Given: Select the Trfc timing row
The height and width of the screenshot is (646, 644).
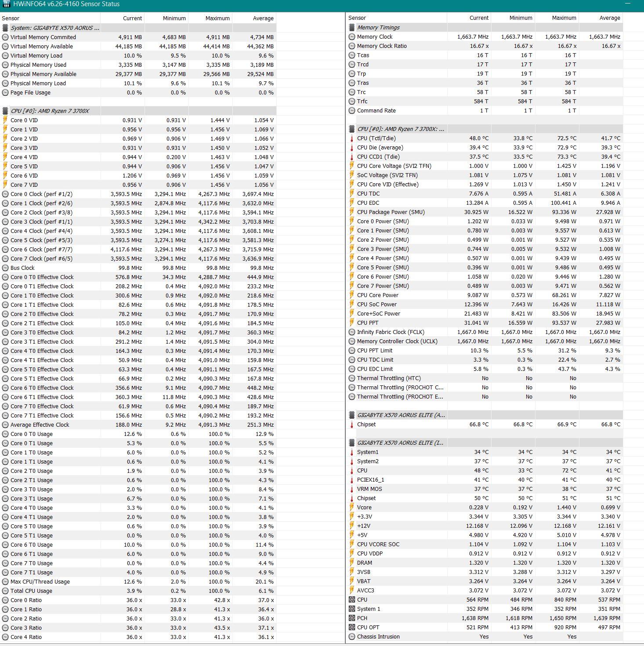Looking at the screenshot, I should pyautogui.click(x=485, y=101).
